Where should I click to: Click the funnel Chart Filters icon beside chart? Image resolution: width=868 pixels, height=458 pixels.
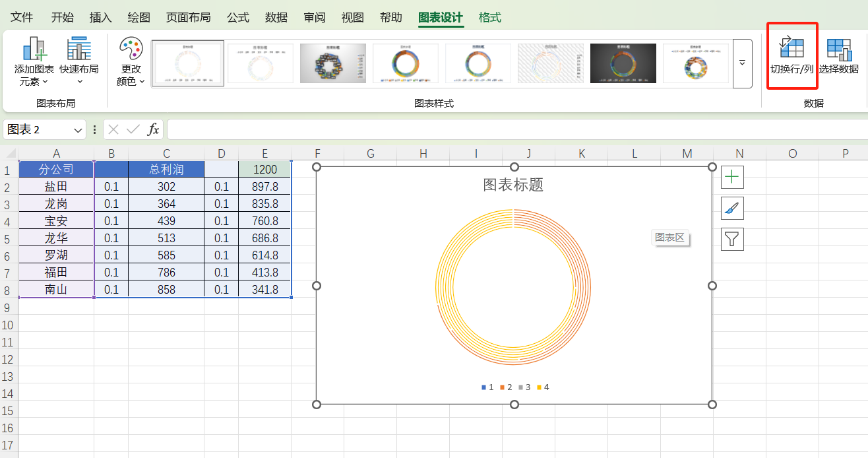(732, 240)
